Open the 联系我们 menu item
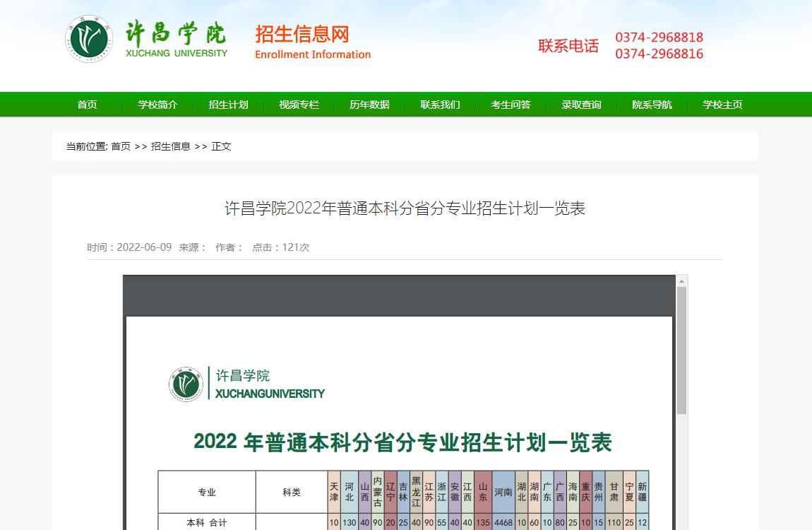The image size is (812, 530). [x=440, y=105]
